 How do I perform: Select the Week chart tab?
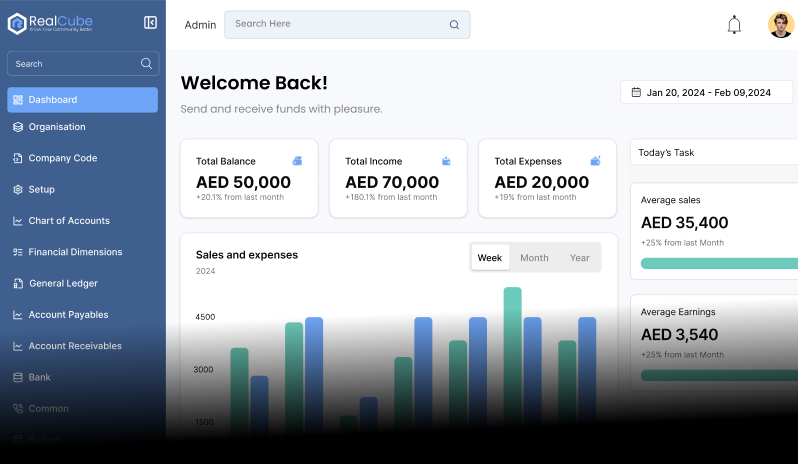pos(490,258)
